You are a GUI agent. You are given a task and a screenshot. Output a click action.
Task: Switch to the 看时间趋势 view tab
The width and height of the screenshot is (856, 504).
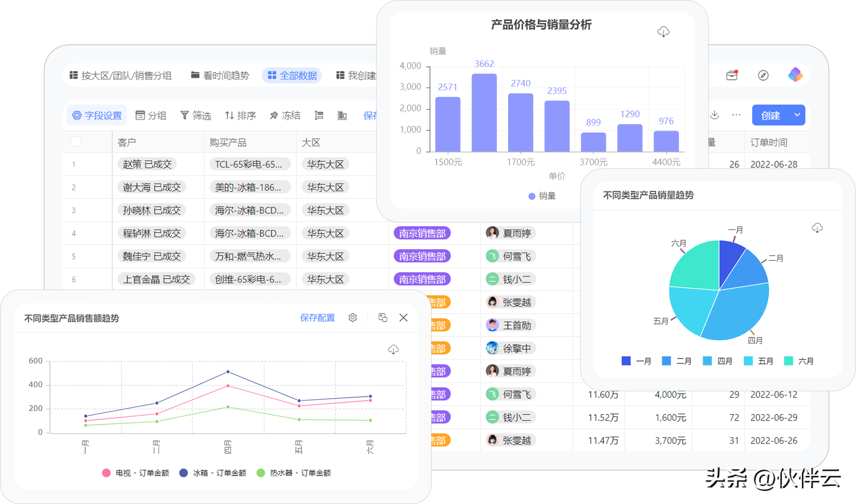[220, 75]
